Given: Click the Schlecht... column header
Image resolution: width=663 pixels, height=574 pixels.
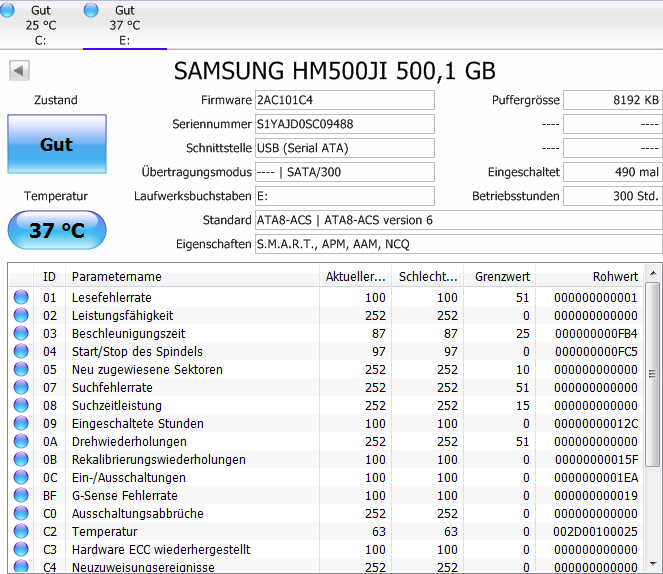Looking at the screenshot, I should click(x=427, y=276).
